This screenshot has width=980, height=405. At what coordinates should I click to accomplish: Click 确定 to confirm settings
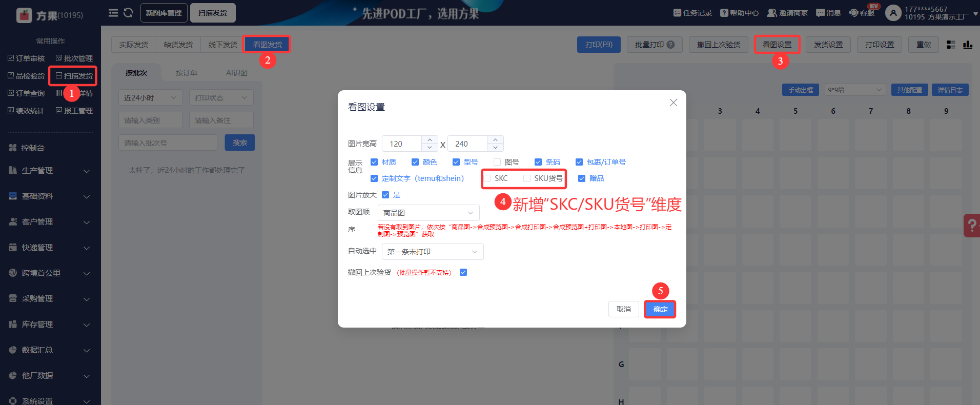tap(661, 309)
